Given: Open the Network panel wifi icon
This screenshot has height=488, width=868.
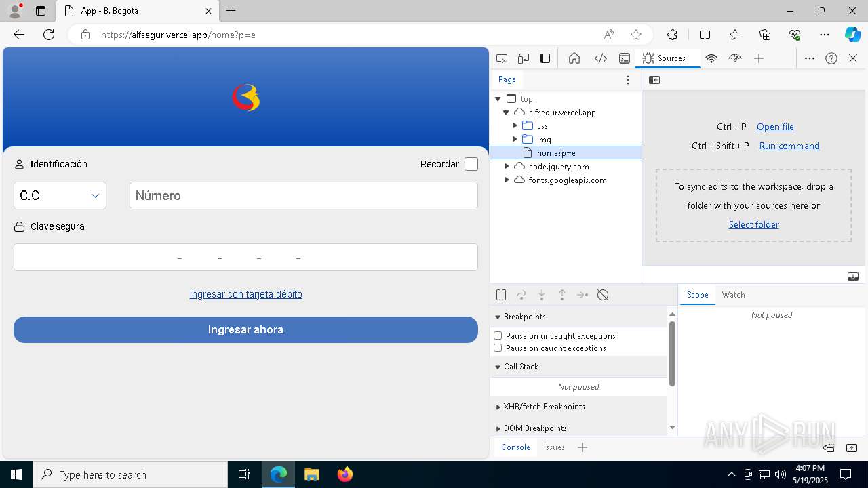Looking at the screenshot, I should [711, 58].
